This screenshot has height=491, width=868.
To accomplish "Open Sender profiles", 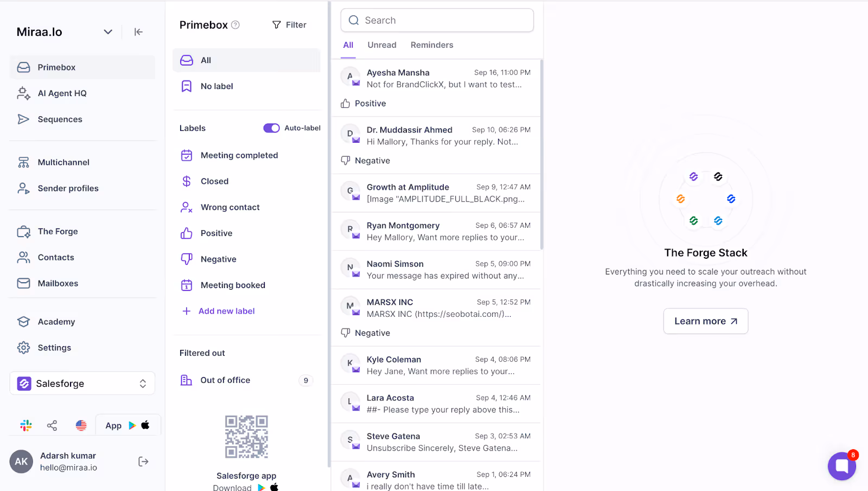I will pyautogui.click(x=82, y=188).
